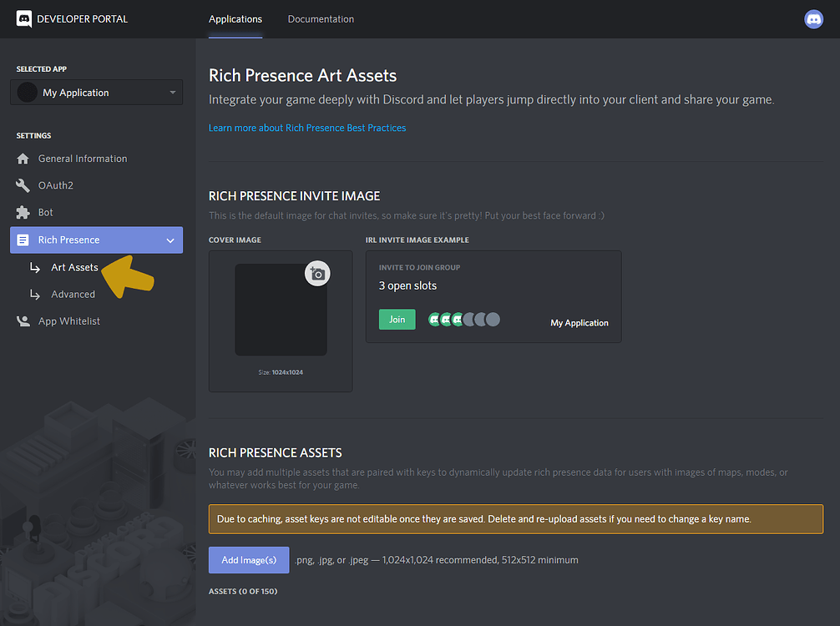This screenshot has width=840, height=626.
Task: Open the Rich Presence Best Practices link
Action: (307, 128)
